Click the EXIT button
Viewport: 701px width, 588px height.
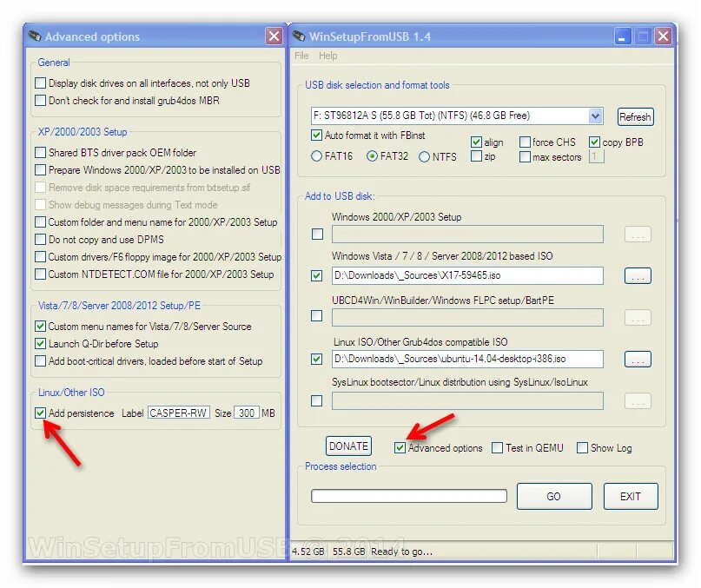[631, 496]
